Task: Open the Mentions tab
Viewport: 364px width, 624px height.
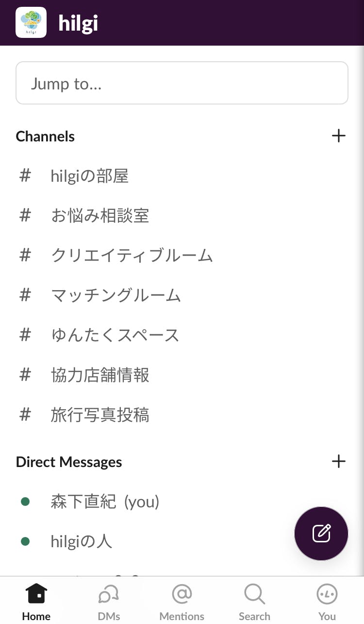Action: (x=182, y=603)
